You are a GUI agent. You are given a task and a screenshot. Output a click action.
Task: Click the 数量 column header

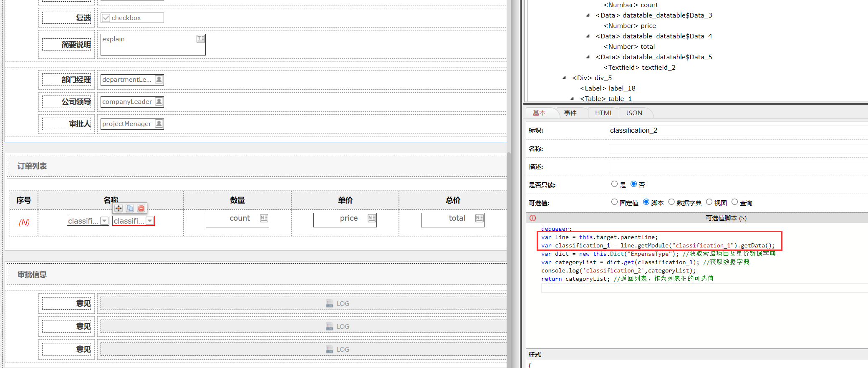237,200
